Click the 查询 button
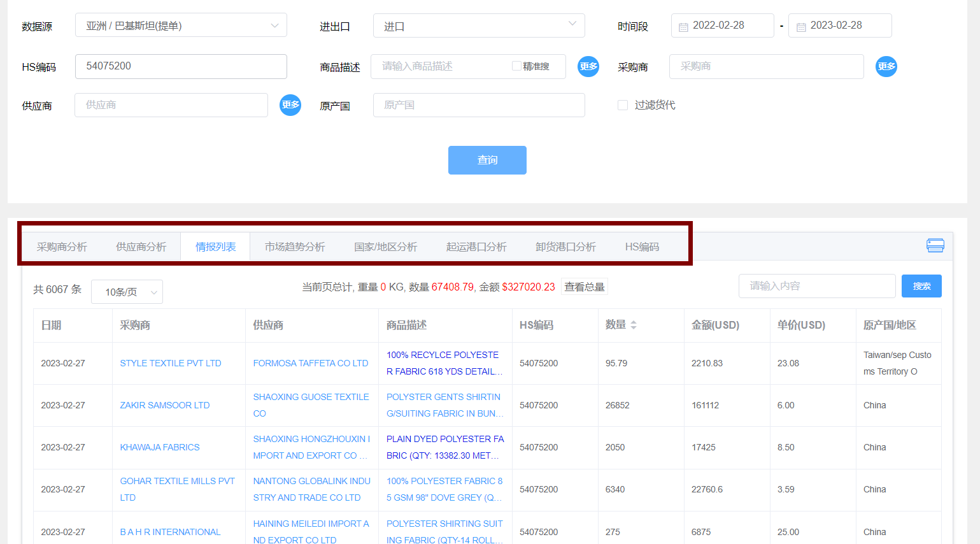 487,160
